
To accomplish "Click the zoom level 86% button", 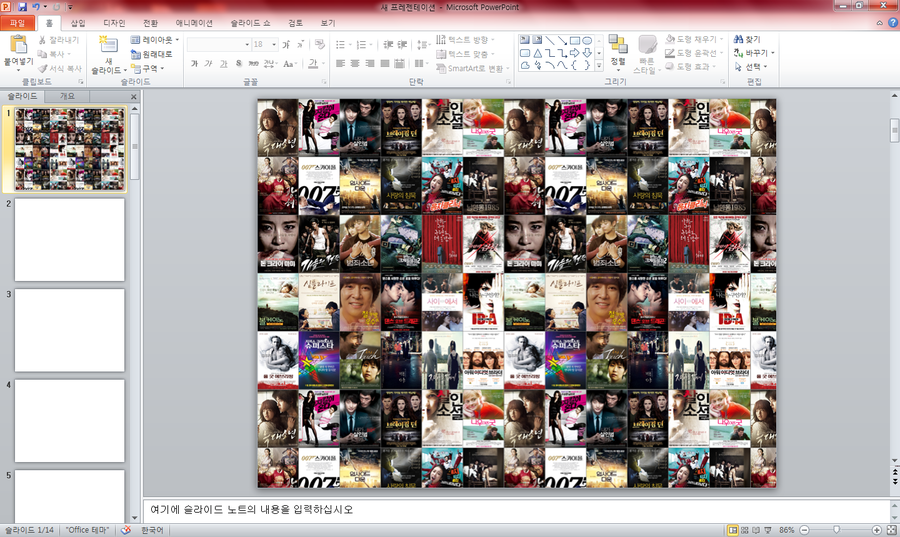I will 786,530.
